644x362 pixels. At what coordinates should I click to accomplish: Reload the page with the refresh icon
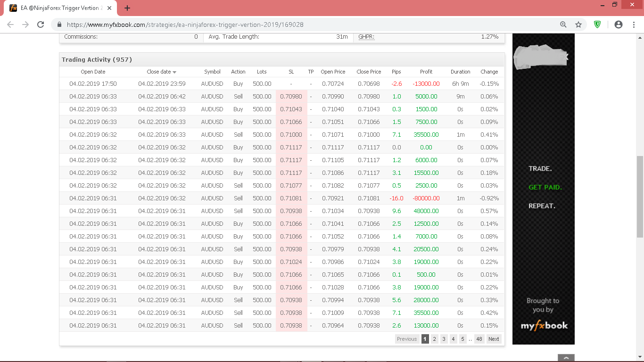coord(41,25)
